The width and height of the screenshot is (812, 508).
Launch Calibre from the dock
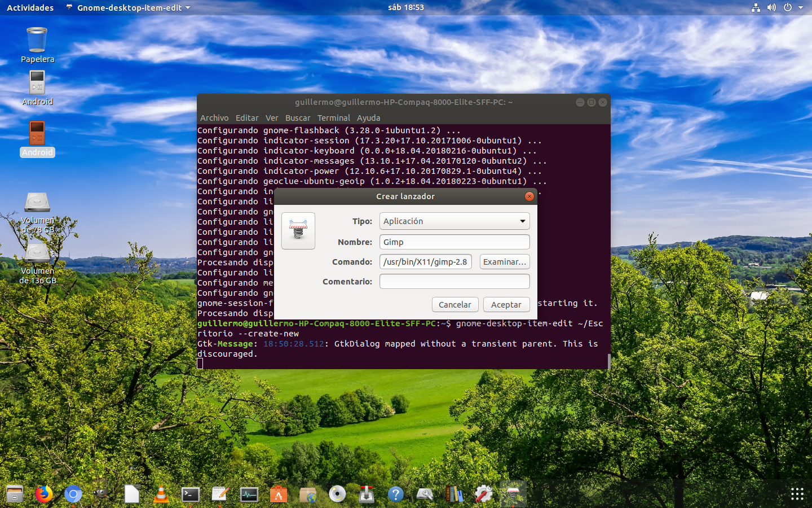click(x=454, y=494)
